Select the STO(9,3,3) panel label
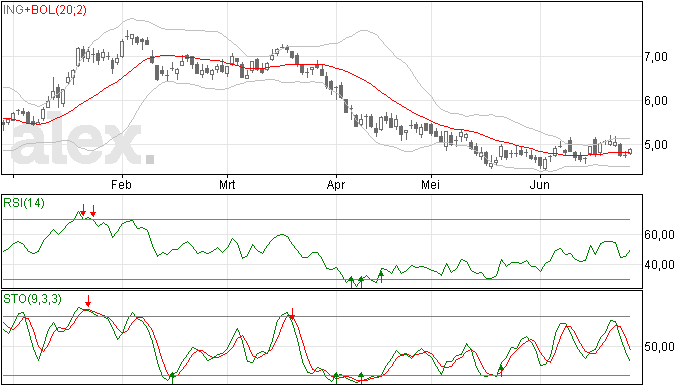 [x=32, y=299]
